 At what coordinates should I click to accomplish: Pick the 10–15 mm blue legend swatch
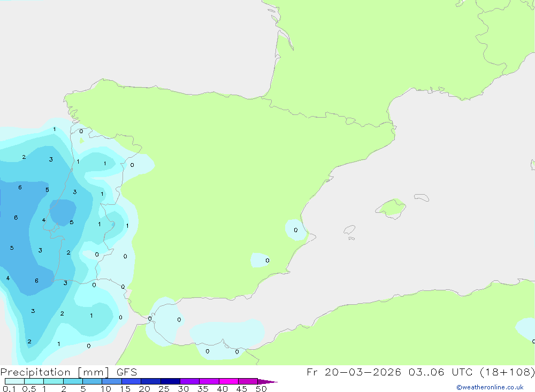coord(112,381)
